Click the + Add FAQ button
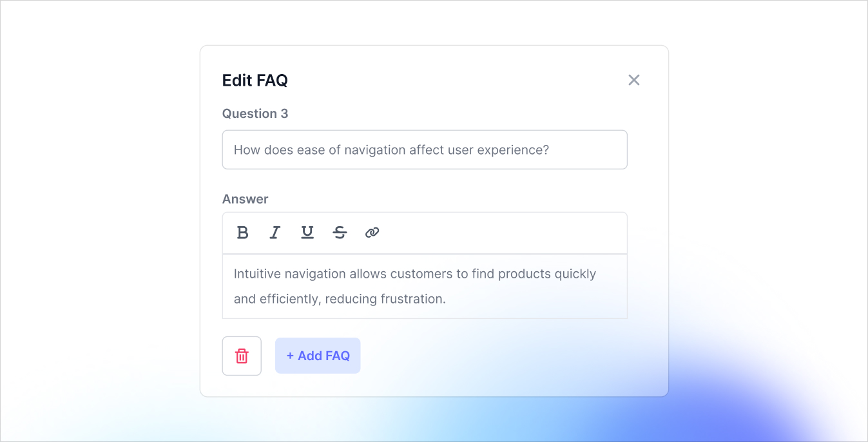 click(x=318, y=356)
